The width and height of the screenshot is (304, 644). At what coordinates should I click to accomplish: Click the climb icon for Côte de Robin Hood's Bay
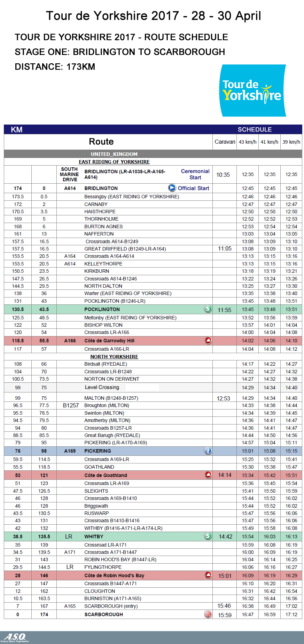208,575
